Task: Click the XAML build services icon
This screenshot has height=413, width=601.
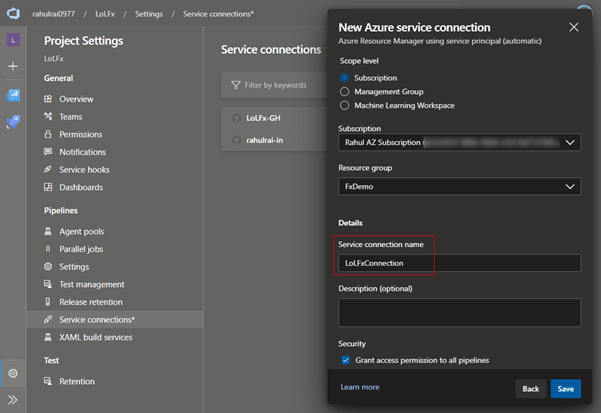Action: point(48,337)
